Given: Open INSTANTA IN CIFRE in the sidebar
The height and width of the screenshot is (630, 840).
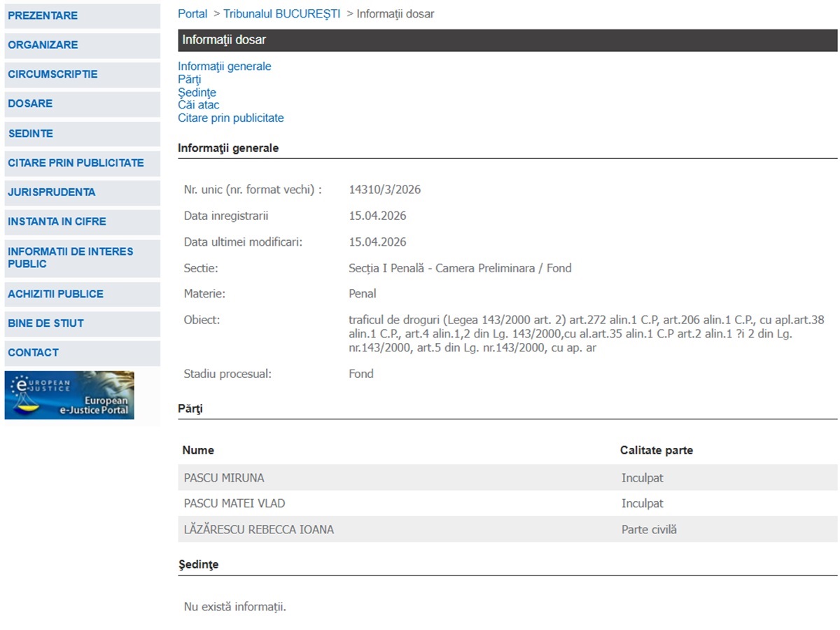Looking at the screenshot, I should [82, 222].
